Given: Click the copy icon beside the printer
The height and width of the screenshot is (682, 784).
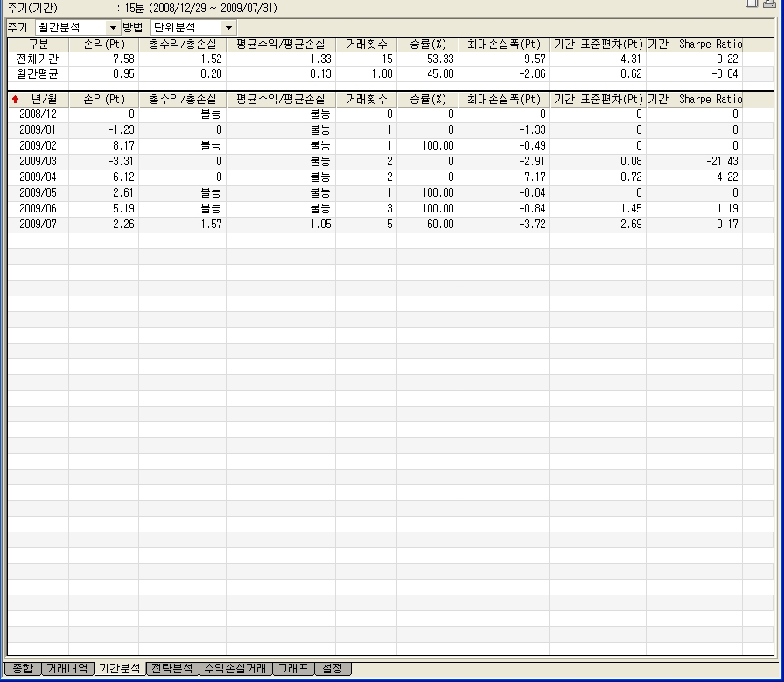Looking at the screenshot, I should pyautogui.click(x=752, y=3).
